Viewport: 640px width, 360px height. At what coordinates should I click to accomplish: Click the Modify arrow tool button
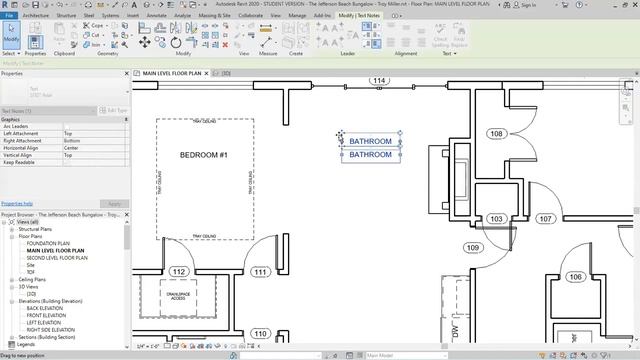pyautogui.click(x=11, y=35)
